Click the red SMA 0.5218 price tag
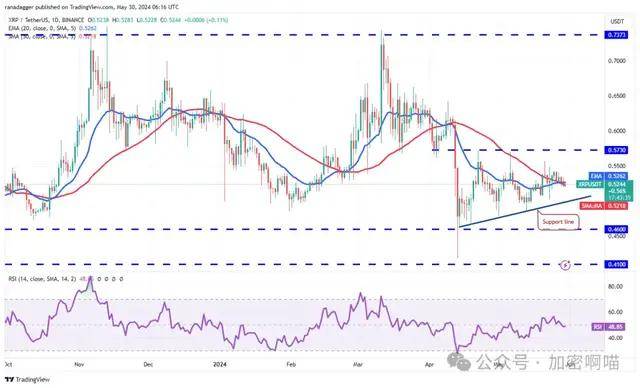Screen dimensions: 640x388 pos(603,206)
